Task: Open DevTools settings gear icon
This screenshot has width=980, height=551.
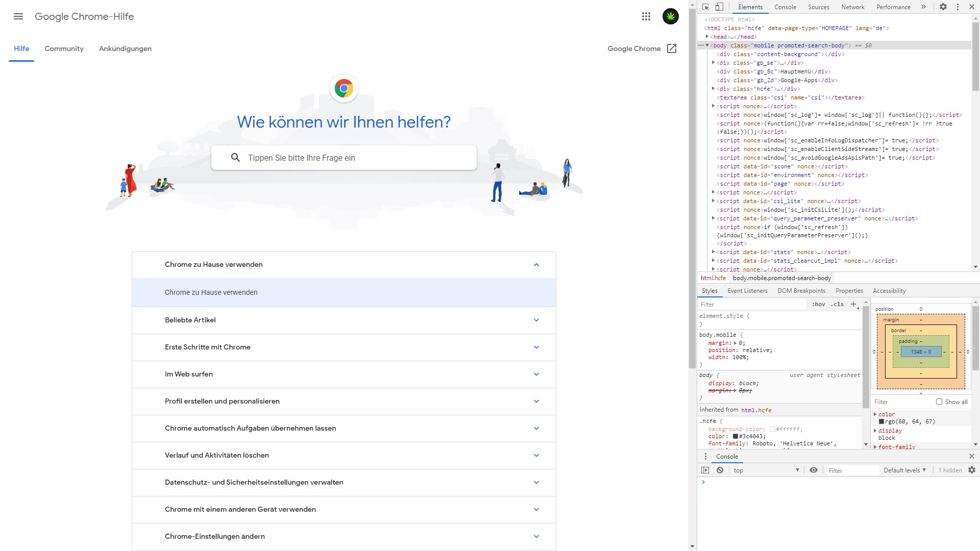Action: 943,7
